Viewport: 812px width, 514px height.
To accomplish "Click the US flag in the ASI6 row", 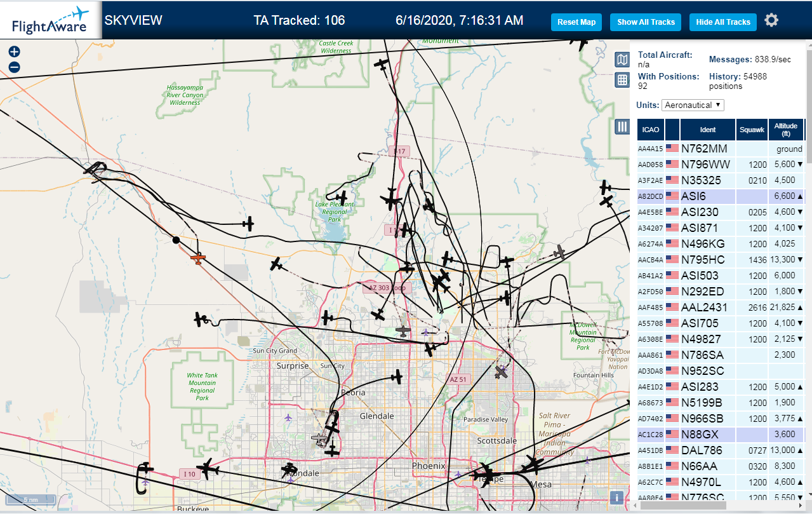I will (x=672, y=196).
